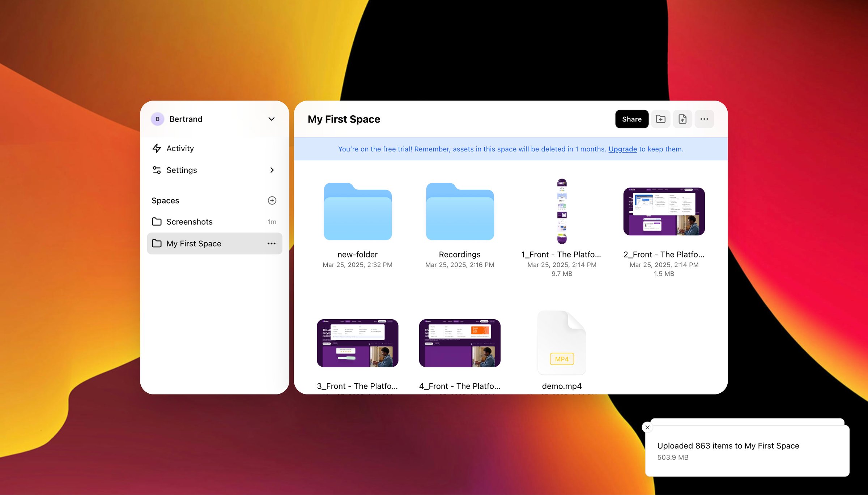Click the 'Recordings' name label
The image size is (868, 495).
click(x=460, y=255)
